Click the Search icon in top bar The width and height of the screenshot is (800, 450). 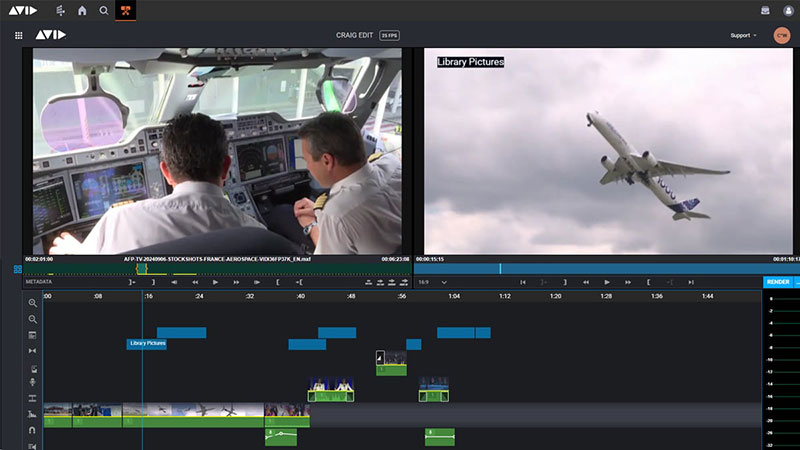pos(104,11)
